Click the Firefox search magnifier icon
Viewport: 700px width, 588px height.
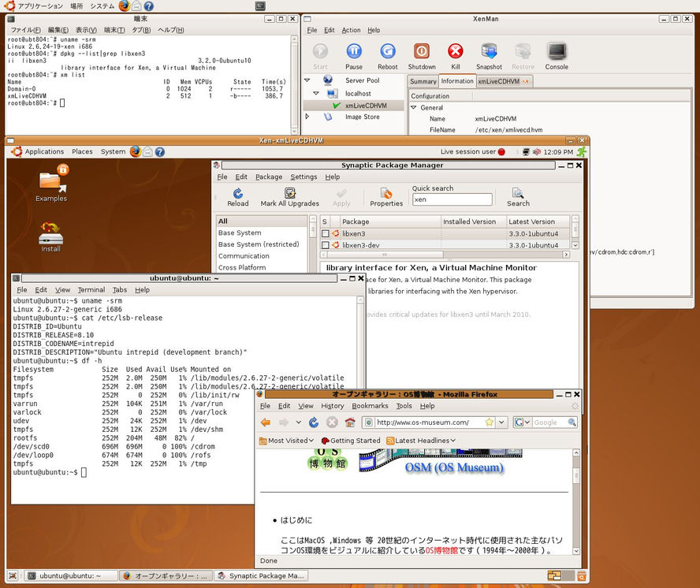pyautogui.click(x=572, y=422)
